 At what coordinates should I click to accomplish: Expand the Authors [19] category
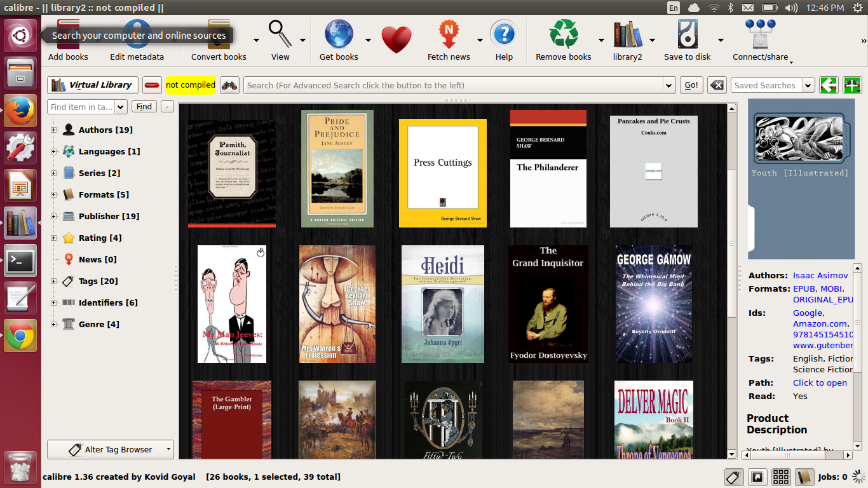(53, 130)
